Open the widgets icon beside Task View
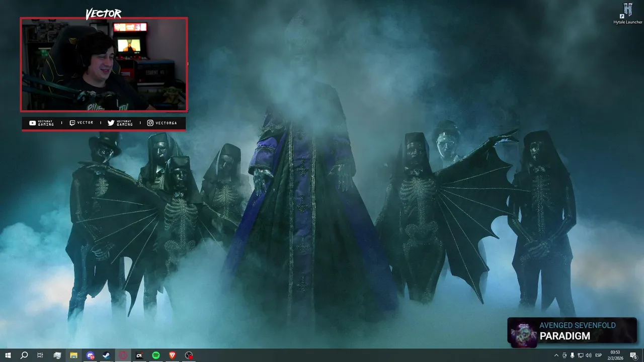 [57, 355]
